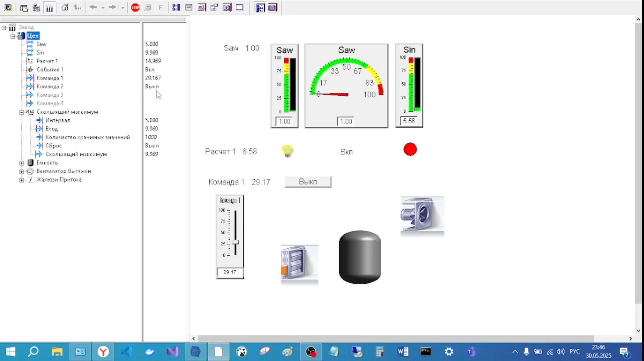This screenshot has width=644, height=361.
Task: Click the Команда 1 vertical slider handle
Action: (235, 242)
